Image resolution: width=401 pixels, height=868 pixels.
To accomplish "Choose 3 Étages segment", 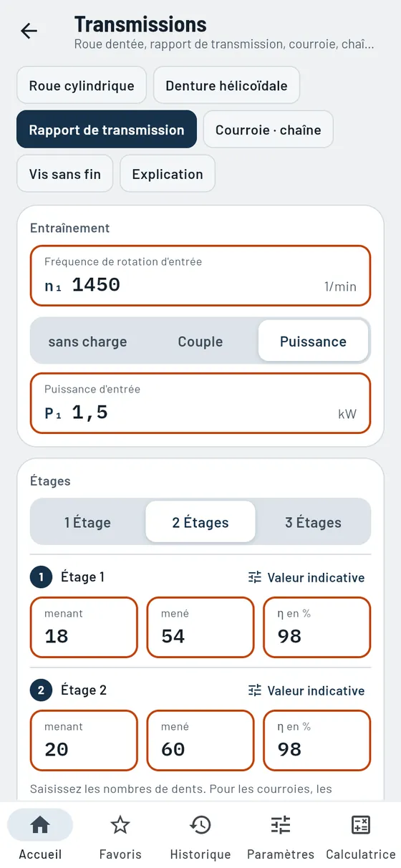I will (x=313, y=522).
